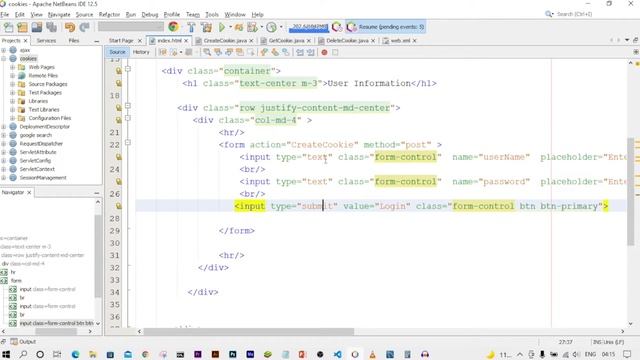This screenshot has height=360, width=640.
Task: Click the Undo arrow icon
Action: coord(70,27)
